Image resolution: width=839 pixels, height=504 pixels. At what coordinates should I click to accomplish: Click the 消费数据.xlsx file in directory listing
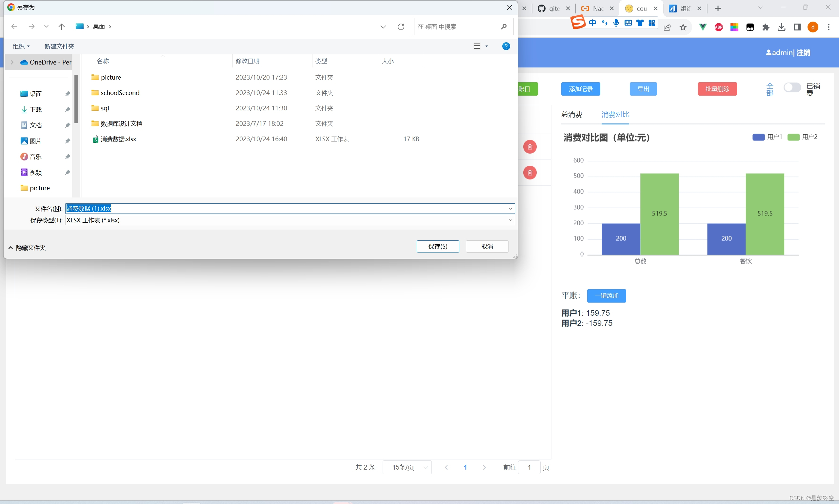[x=118, y=139]
